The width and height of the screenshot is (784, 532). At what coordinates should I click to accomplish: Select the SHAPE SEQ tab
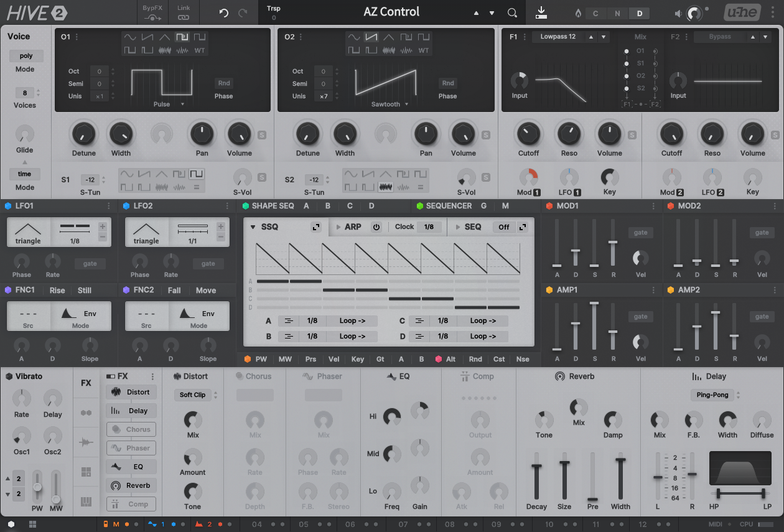click(273, 206)
